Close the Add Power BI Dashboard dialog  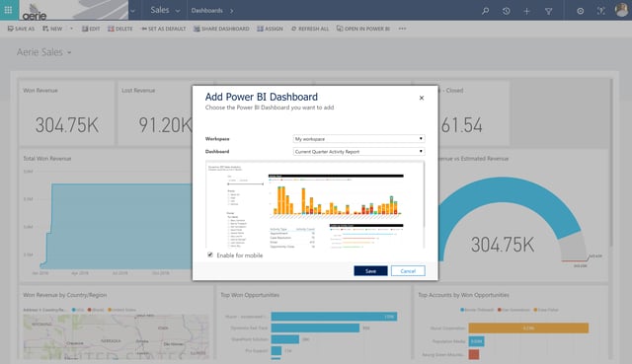422,98
